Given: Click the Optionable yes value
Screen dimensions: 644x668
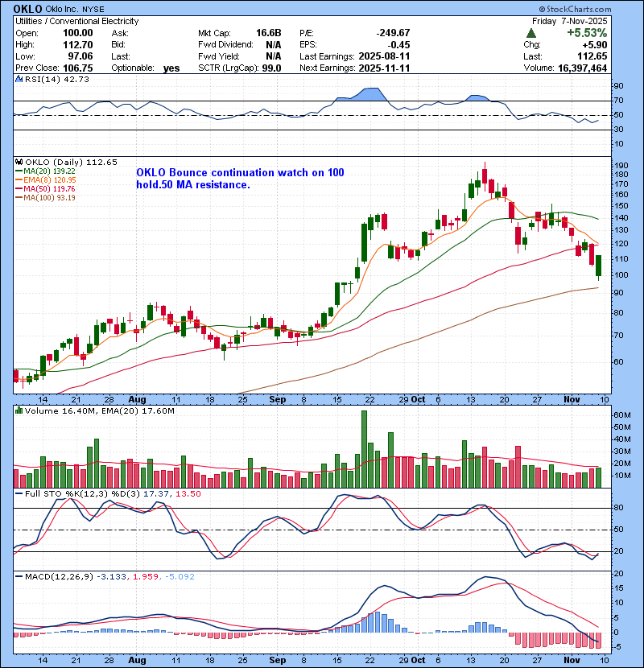Looking at the screenshot, I should coord(171,68).
